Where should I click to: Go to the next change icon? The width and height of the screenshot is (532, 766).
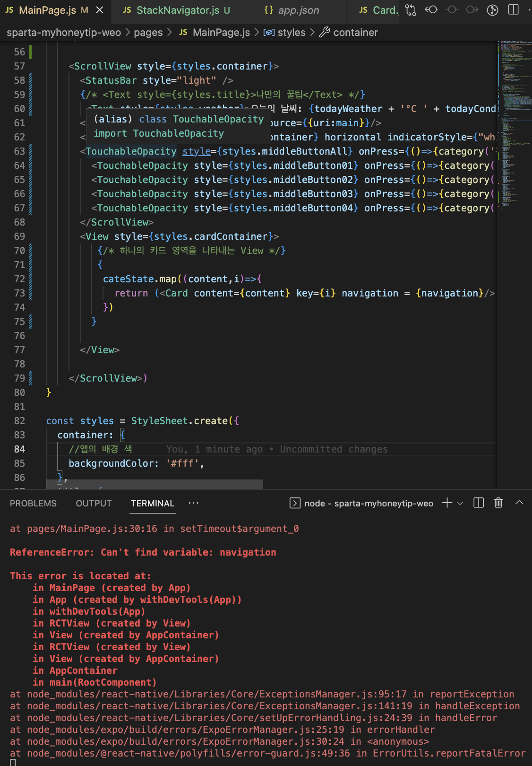(x=472, y=10)
